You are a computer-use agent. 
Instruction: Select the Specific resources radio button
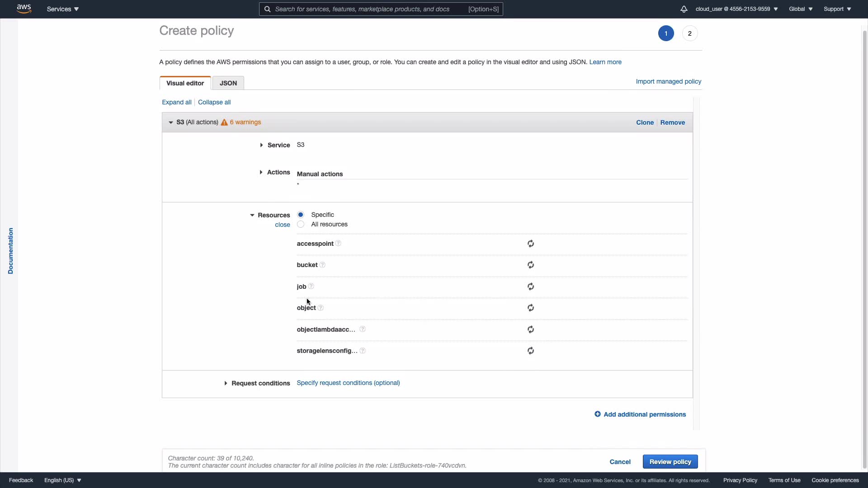[x=301, y=215]
